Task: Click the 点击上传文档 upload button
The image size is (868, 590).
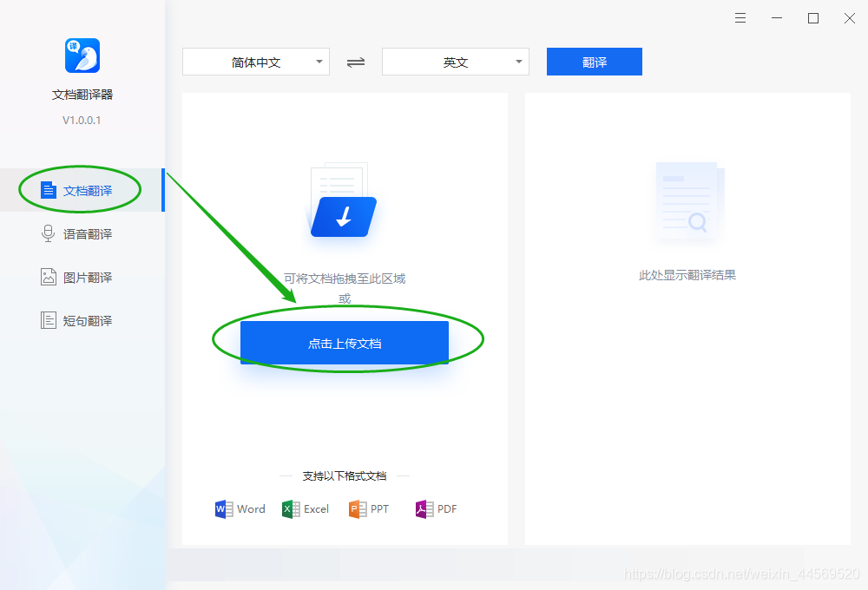Action: (345, 343)
